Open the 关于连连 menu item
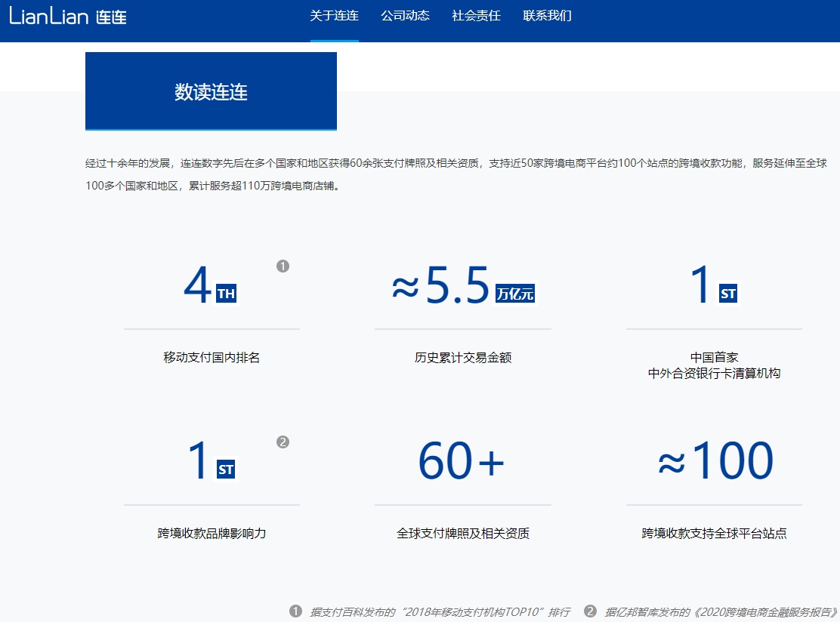 (x=335, y=16)
